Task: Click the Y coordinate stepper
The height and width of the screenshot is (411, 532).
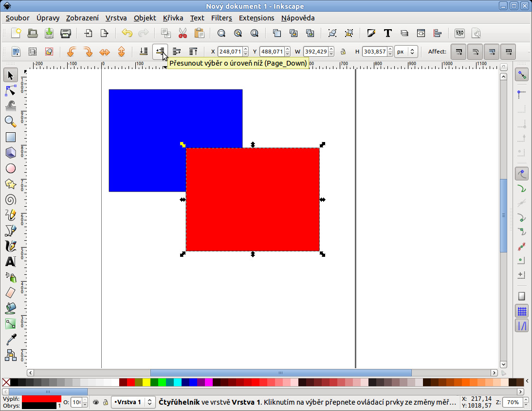Action: tap(287, 52)
